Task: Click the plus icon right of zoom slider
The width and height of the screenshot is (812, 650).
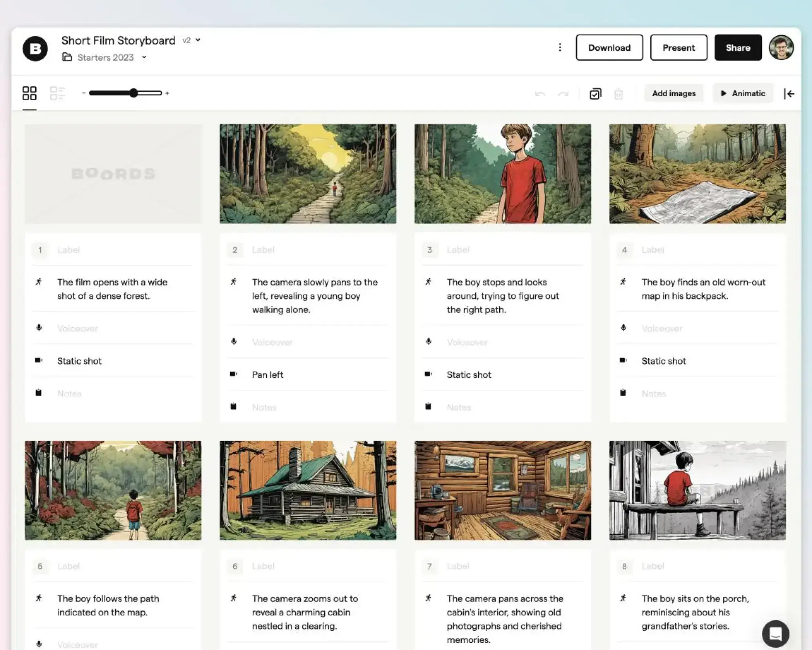Action: pyautogui.click(x=167, y=93)
